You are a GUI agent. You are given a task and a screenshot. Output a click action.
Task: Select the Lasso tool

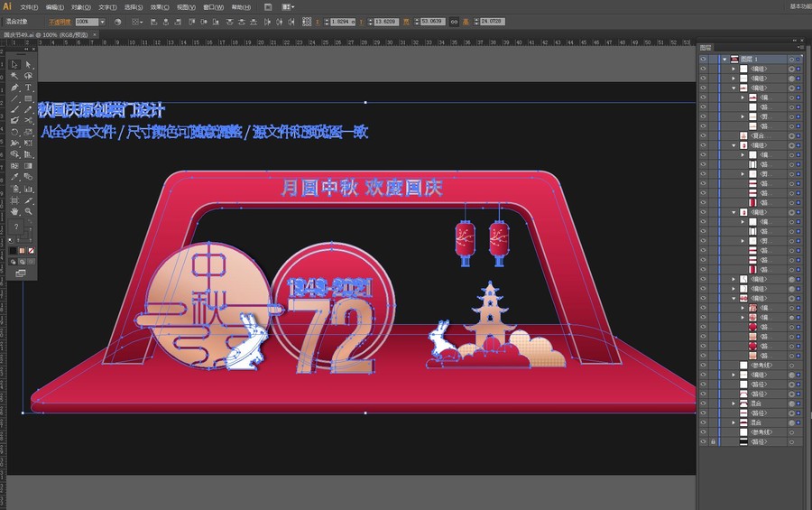click(28, 76)
